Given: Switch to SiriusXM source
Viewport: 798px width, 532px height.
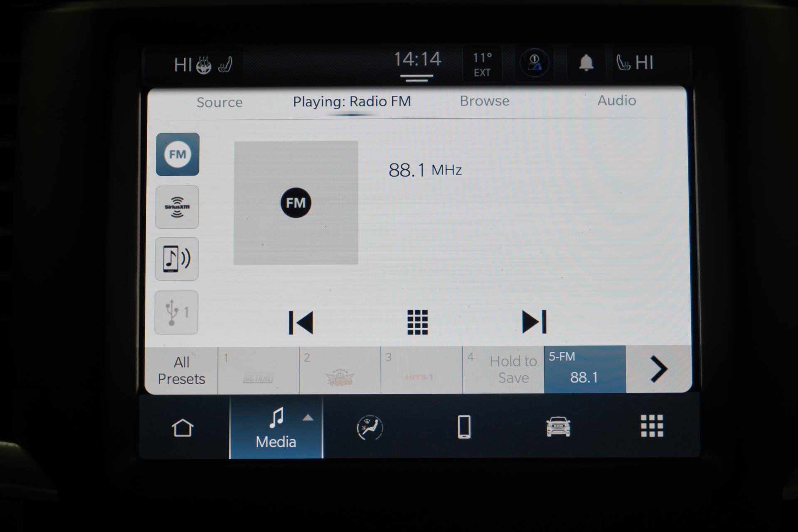Looking at the screenshot, I should [177, 207].
